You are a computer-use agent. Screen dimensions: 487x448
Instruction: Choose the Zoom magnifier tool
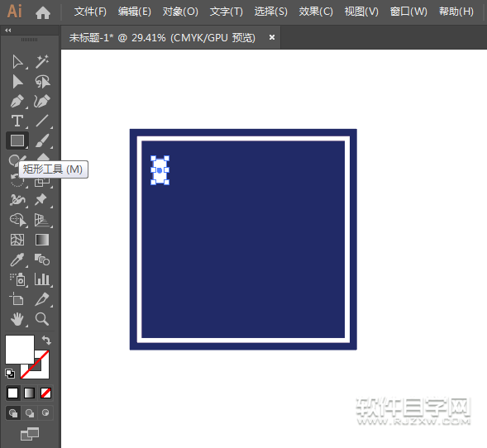pos(41,319)
